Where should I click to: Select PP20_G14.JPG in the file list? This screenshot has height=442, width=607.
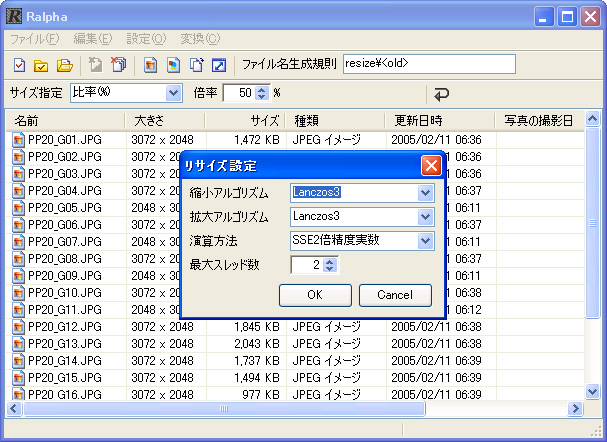pyautogui.click(x=66, y=360)
